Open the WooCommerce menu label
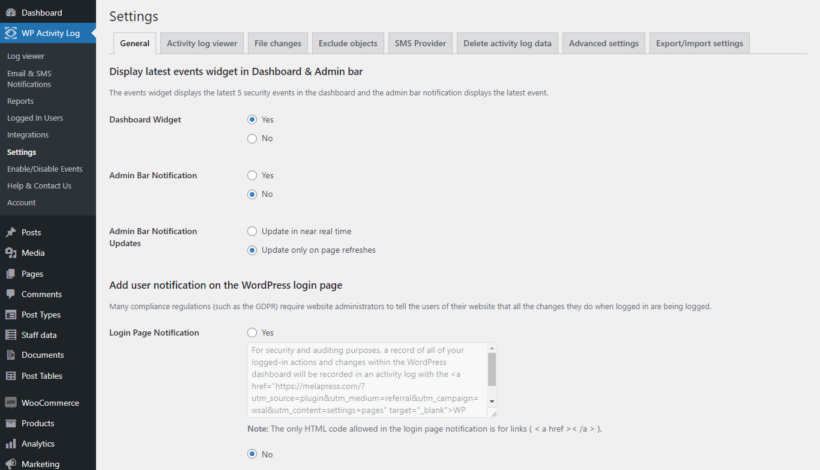 click(x=50, y=403)
